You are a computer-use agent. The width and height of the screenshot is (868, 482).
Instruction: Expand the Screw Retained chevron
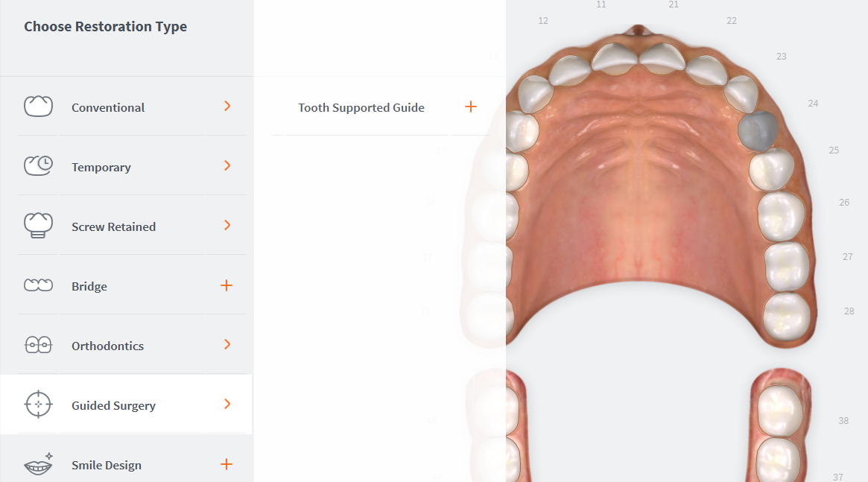click(x=227, y=225)
